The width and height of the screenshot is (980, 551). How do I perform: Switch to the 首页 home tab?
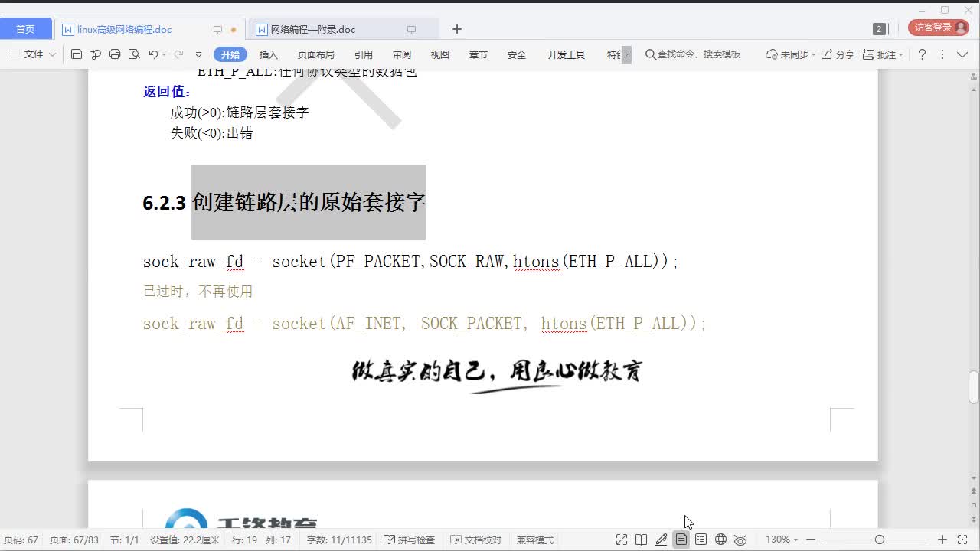pos(25,29)
